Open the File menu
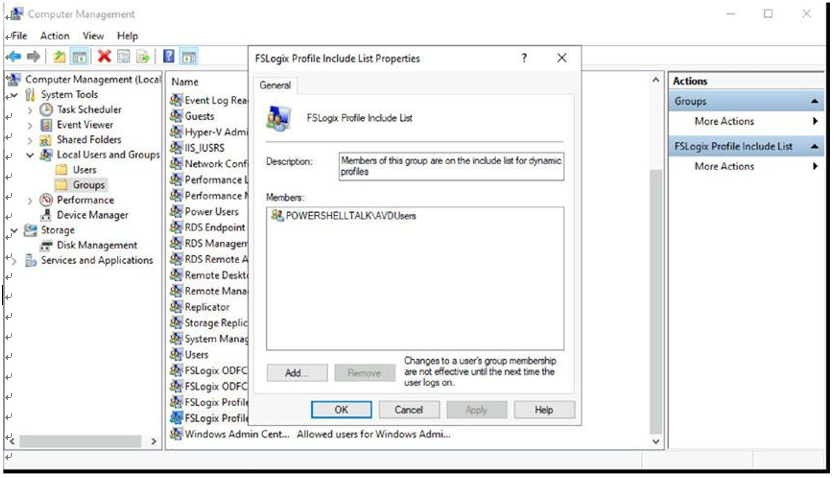 [x=19, y=36]
